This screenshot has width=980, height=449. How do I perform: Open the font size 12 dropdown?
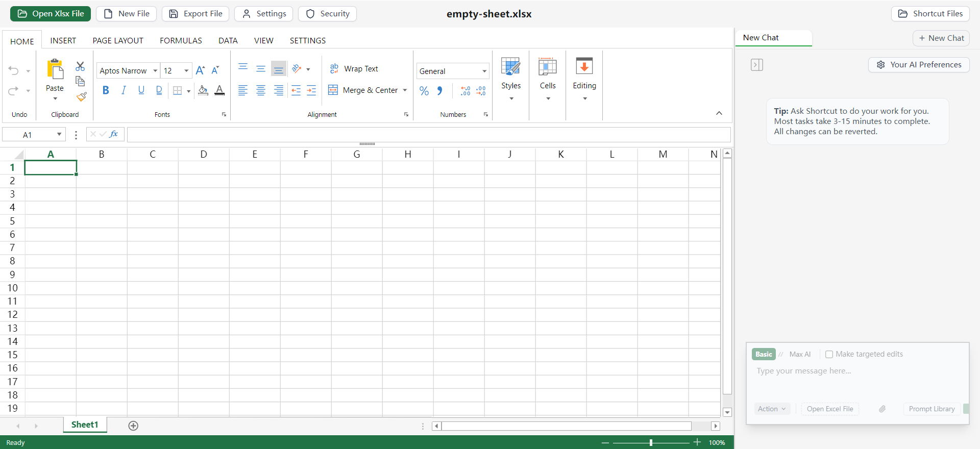pos(186,70)
